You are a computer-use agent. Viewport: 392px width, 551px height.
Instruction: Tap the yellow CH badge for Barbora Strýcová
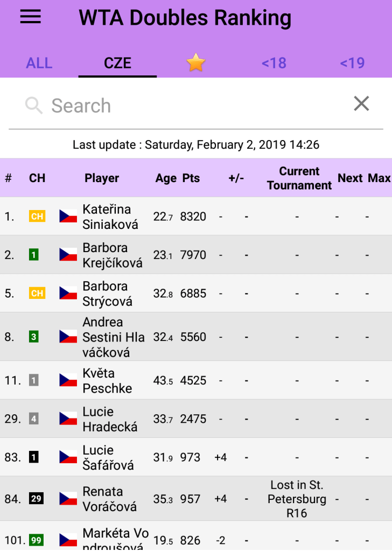click(x=37, y=294)
